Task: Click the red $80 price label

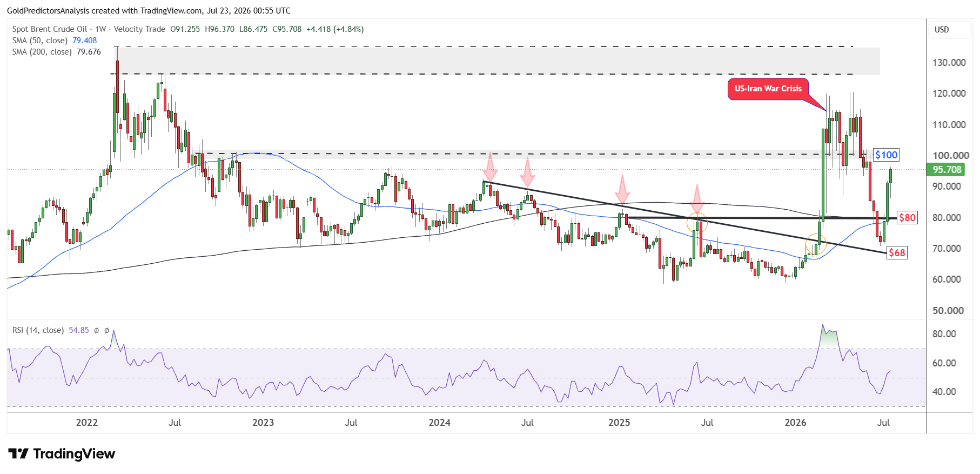Action: point(907,218)
